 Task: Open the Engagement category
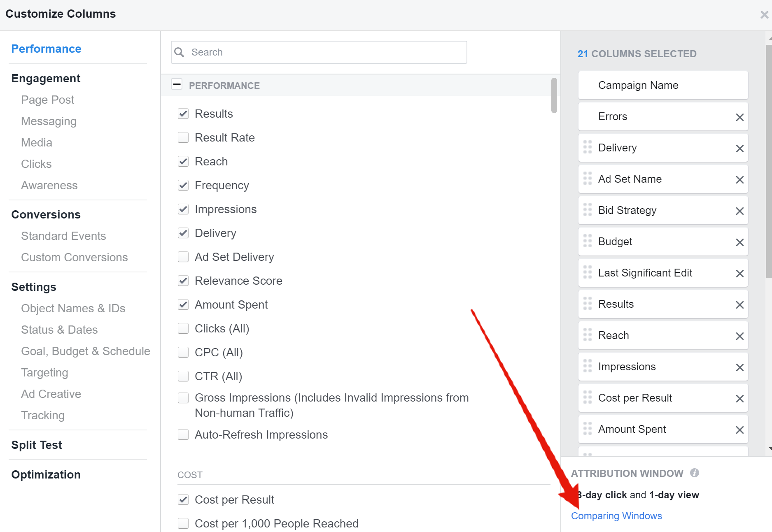pyautogui.click(x=46, y=78)
